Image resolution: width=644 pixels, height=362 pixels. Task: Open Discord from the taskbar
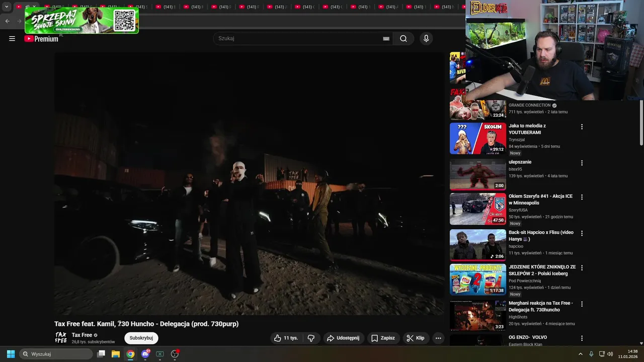click(145, 354)
